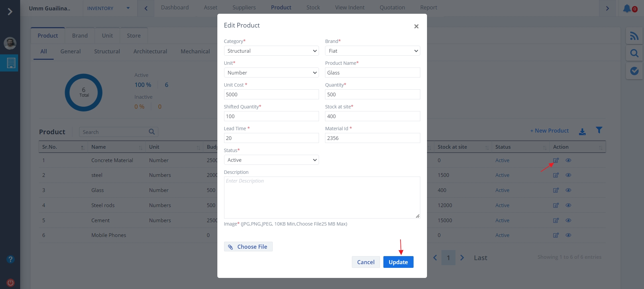Click edit icon for Concrete Material row
This screenshot has width=644, height=289.
(556, 160)
